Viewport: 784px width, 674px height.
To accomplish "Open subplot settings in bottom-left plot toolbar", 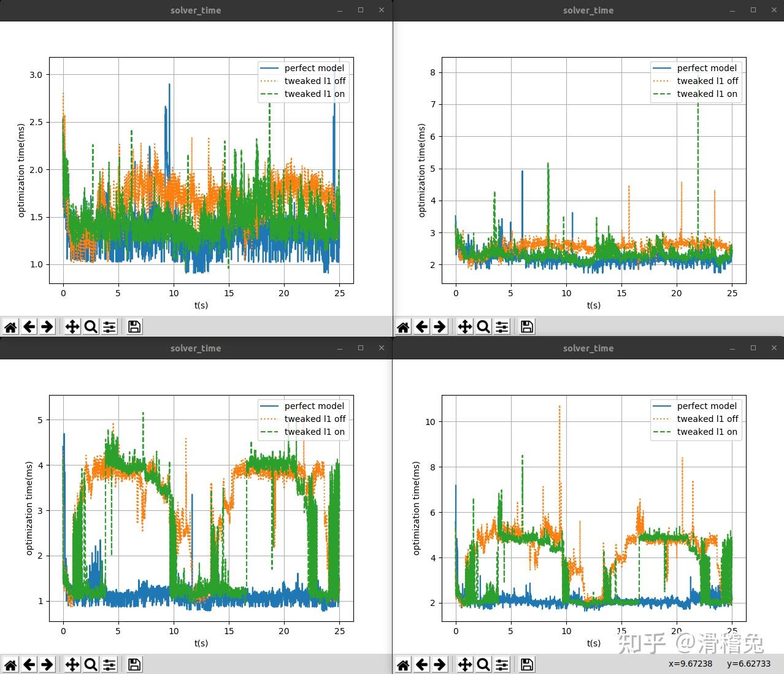I will pos(109,664).
